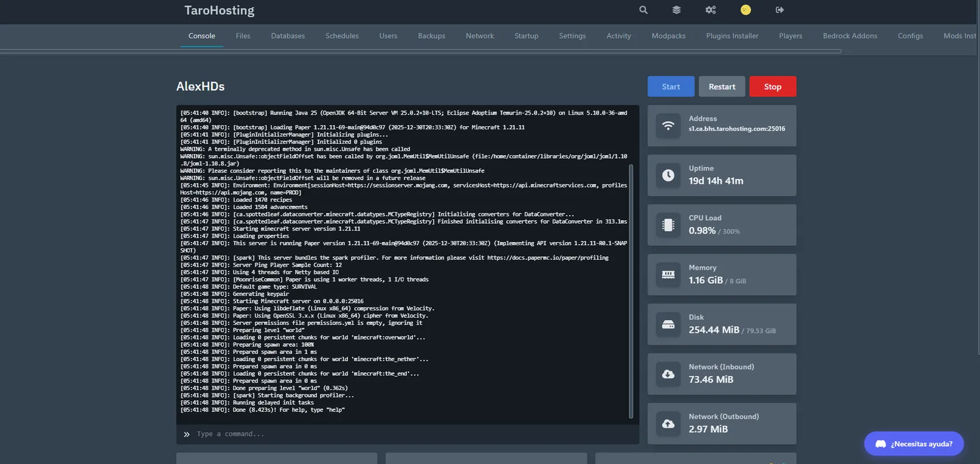Screen dimensions: 980x464
Task: Open the yellow account avatar
Action: (x=745, y=10)
